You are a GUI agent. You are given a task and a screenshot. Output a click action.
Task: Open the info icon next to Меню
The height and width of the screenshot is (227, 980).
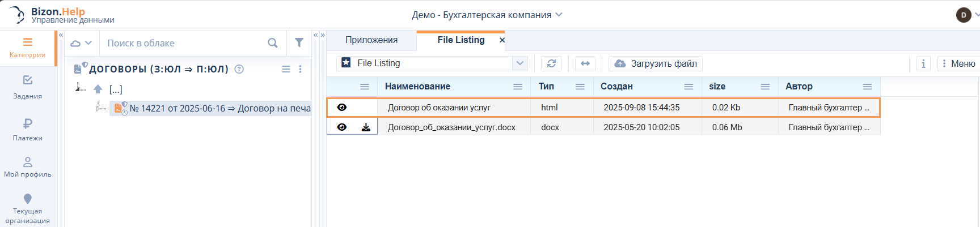coord(923,63)
